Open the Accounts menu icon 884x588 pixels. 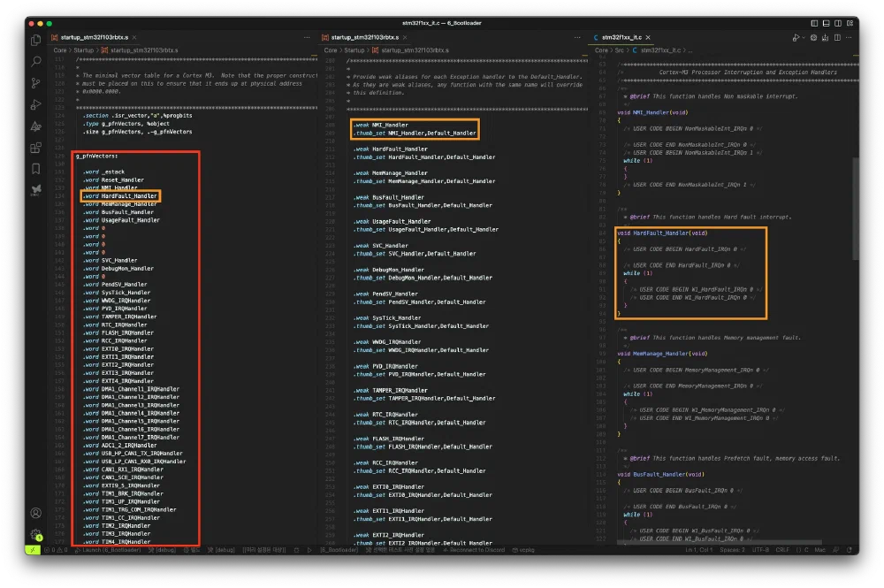click(36, 513)
